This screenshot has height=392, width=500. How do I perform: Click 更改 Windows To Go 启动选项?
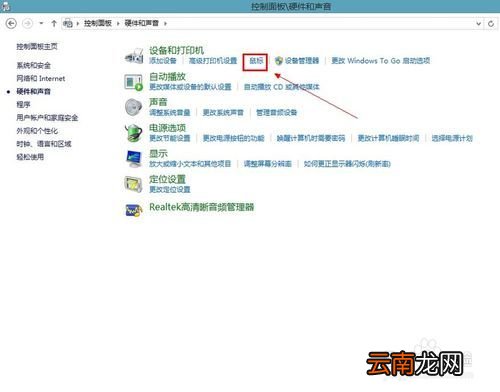(x=381, y=61)
